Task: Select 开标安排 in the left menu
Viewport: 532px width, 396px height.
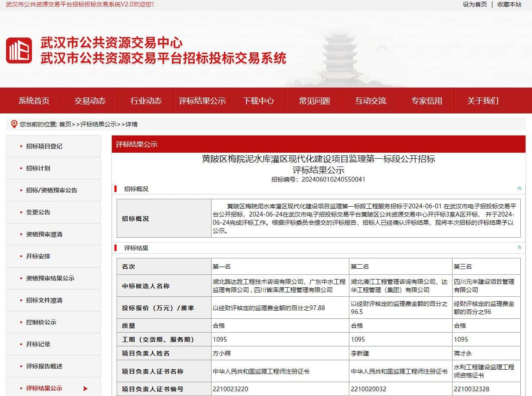Action: click(38, 256)
